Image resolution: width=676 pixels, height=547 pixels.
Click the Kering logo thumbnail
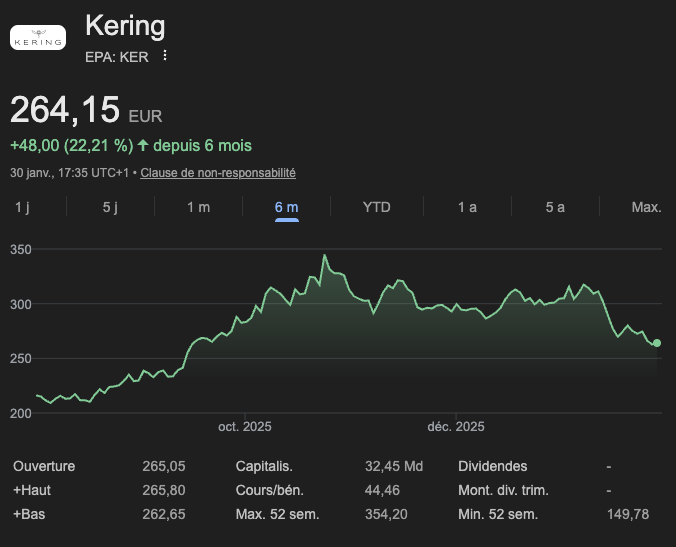tap(38, 38)
